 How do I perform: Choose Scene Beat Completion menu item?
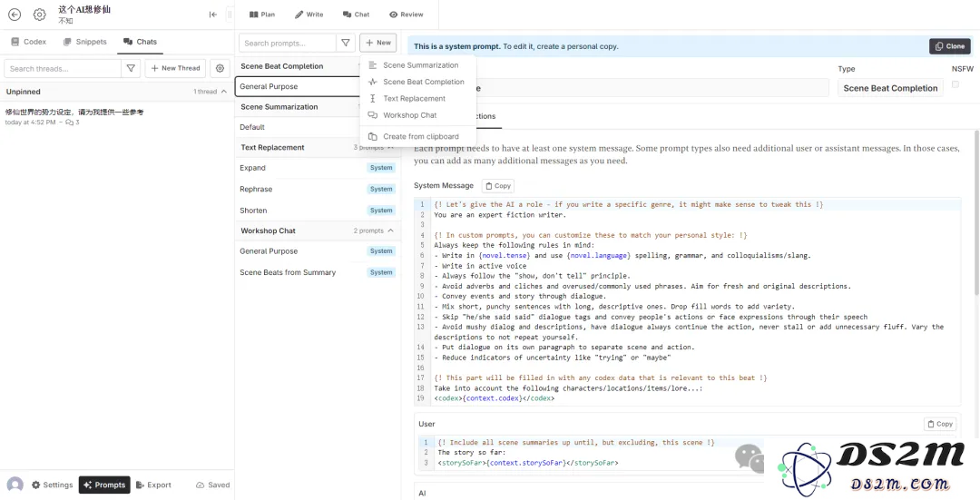tap(418, 82)
